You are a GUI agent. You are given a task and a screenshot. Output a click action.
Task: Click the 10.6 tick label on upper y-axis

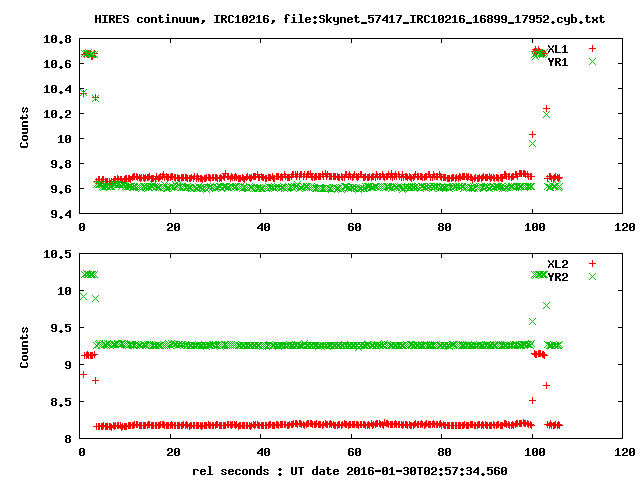click(57, 64)
